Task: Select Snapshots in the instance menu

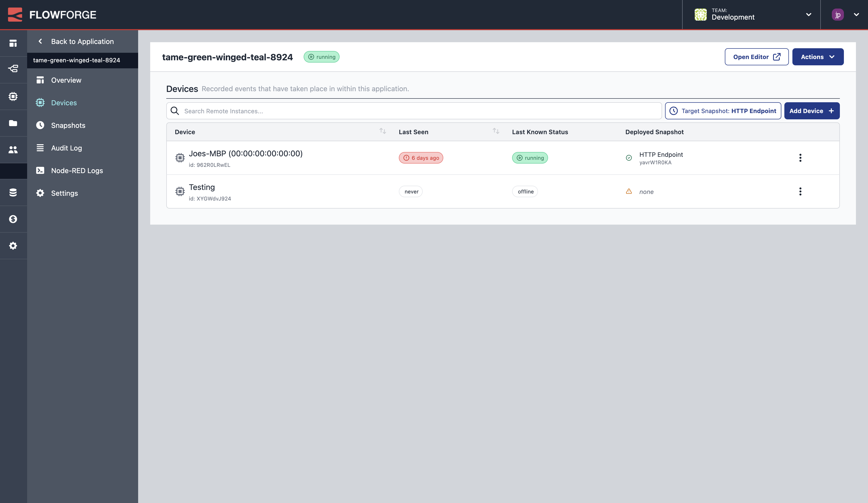Action: (68, 125)
